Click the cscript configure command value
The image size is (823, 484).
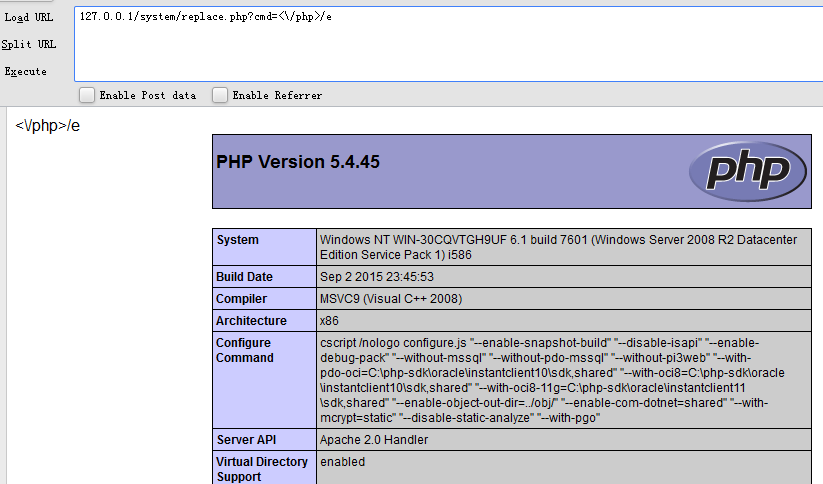pos(552,380)
